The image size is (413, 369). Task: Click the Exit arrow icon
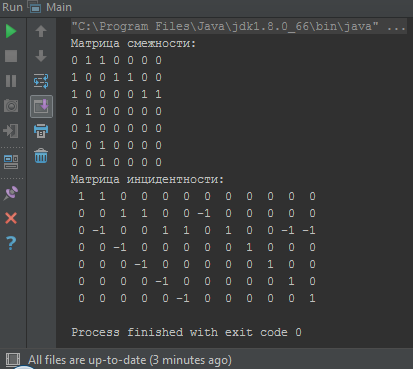pos(11,131)
